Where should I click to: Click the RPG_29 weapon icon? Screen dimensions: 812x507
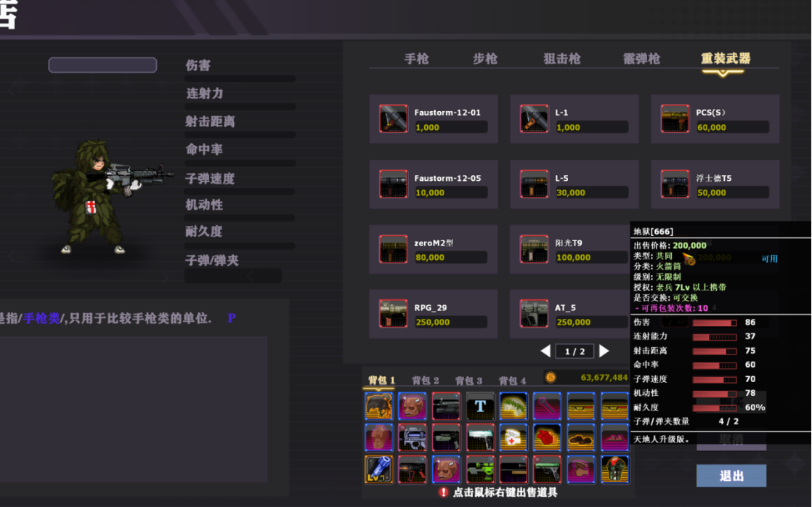tap(393, 314)
